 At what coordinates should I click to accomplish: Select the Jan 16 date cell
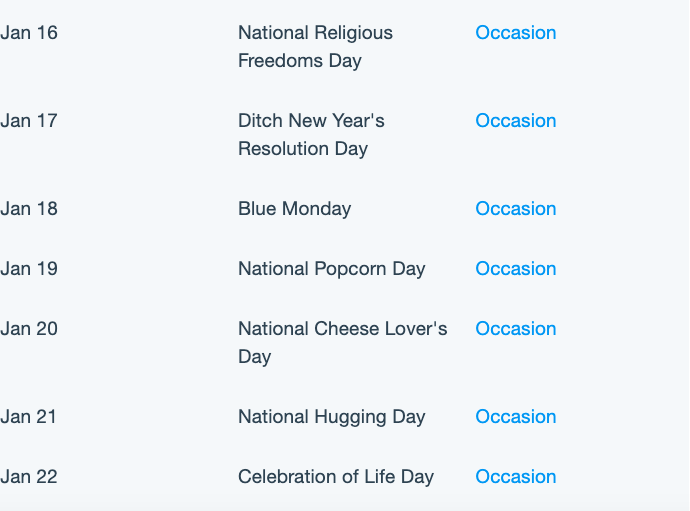[29, 33]
